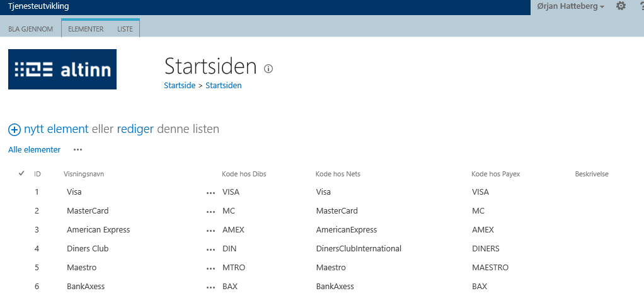Open the Kode hos Nets column header
Viewport: 644px width, 303px height.
tap(338, 174)
